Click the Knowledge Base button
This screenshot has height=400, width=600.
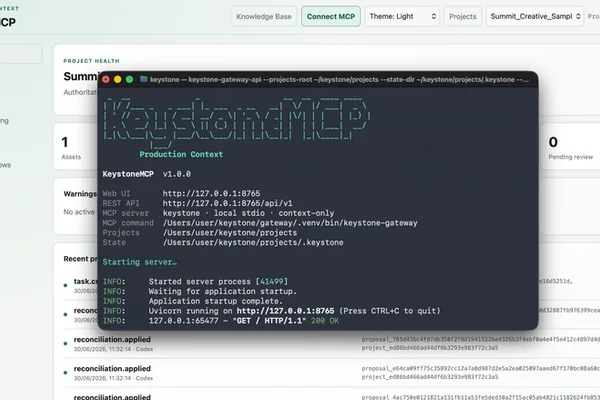(264, 16)
